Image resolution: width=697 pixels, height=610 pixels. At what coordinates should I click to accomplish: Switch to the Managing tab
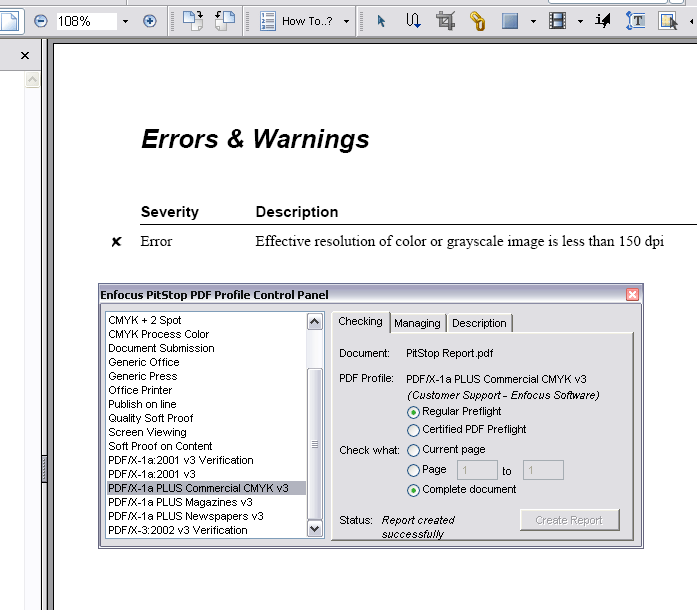(417, 323)
